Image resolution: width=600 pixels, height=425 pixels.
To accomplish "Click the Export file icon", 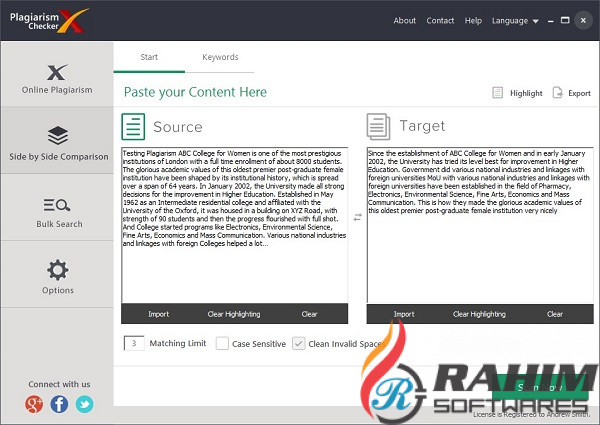I will point(558,93).
